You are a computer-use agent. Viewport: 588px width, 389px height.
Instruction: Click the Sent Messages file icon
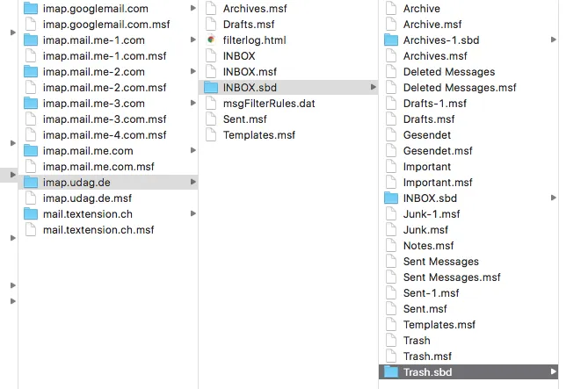(391, 261)
